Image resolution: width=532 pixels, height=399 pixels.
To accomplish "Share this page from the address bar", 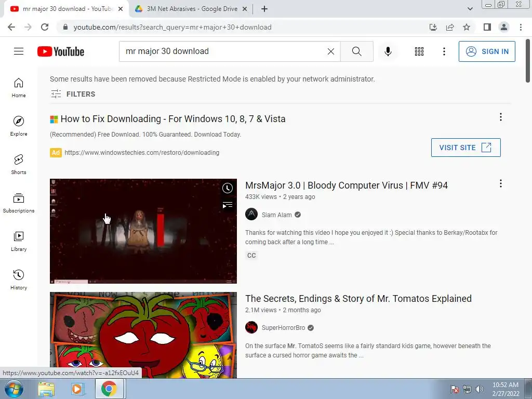I will click(x=450, y=27).
